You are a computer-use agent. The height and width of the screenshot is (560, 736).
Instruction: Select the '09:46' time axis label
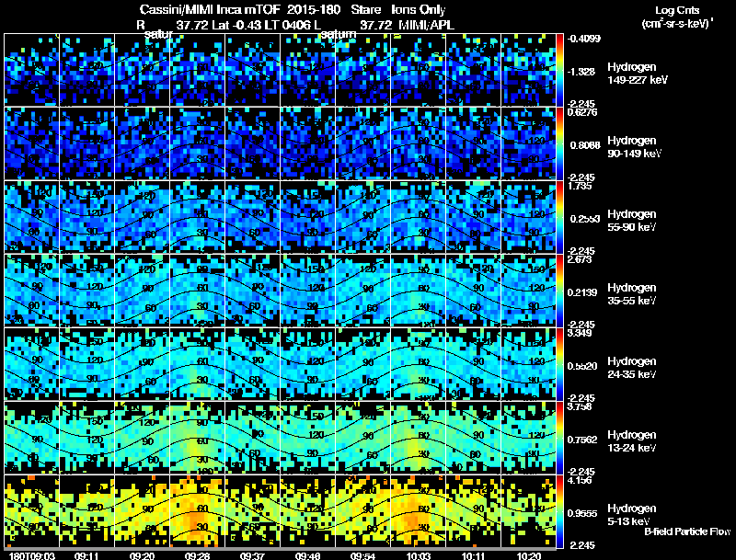coord(308,556)
